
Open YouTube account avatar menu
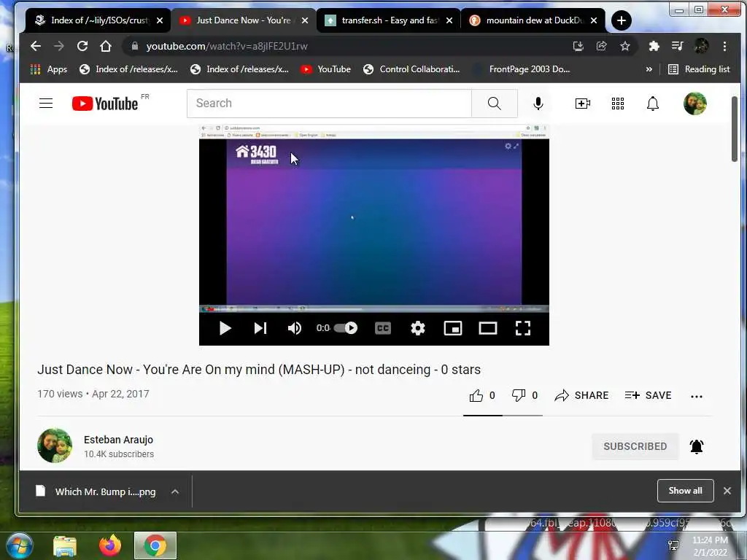[695, 104]
